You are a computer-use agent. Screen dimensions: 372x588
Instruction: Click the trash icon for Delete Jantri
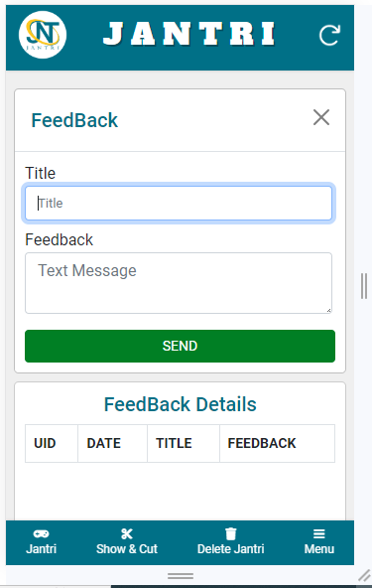231,533
